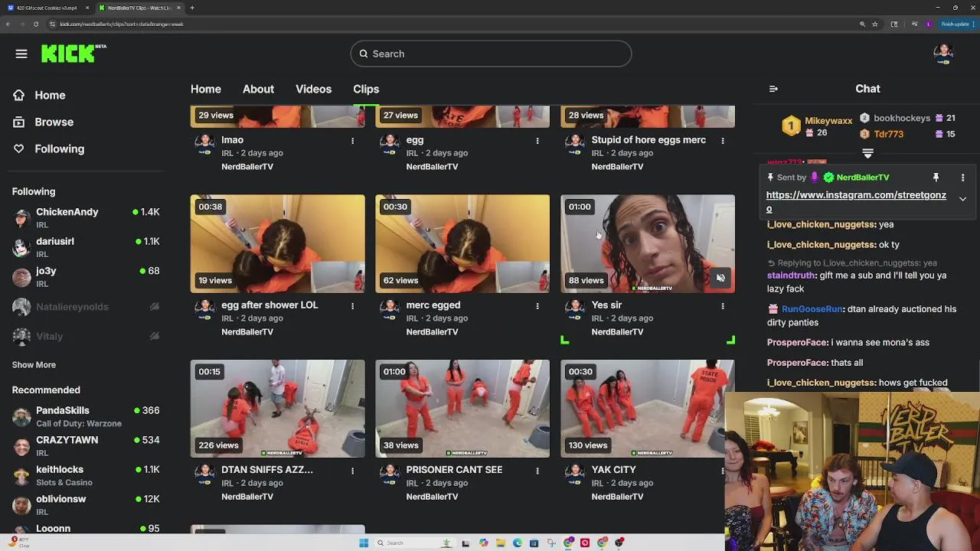The height and width of the screenshot is (551, 980).
Task: Go to Home in the sidebar
Action: point(50,95)
